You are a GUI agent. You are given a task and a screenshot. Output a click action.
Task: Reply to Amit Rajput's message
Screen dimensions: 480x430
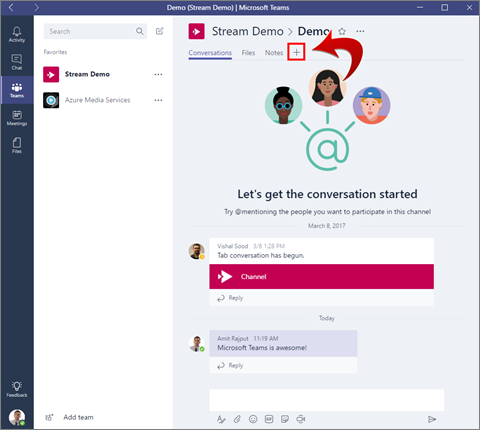tap(230, 366)
